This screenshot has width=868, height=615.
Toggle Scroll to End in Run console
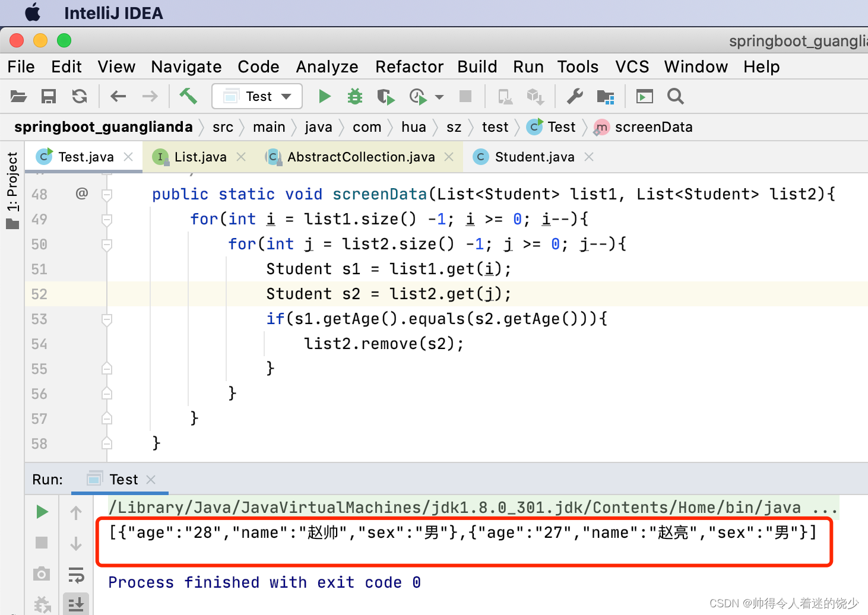tap(76, 604)
